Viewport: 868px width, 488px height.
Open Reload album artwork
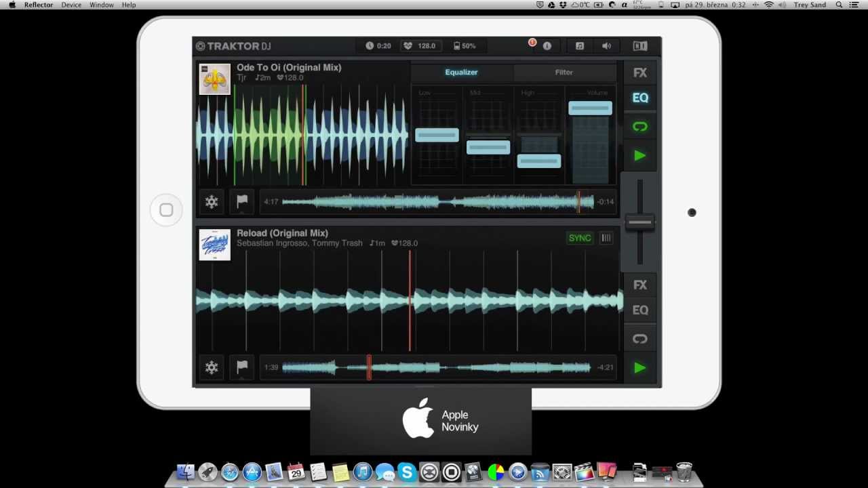coord(215,245)
